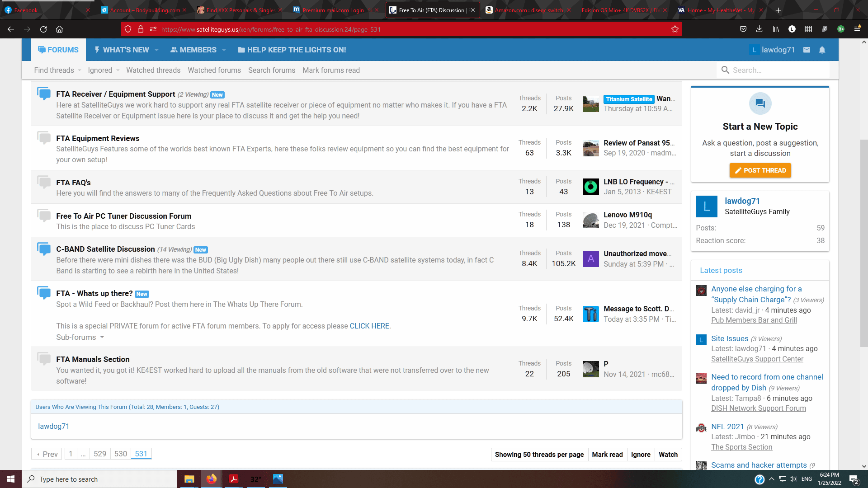This screenshot has width=868, height=488.
Task: Open File Explorer from the taskbar
Action: tap(189, 479)
